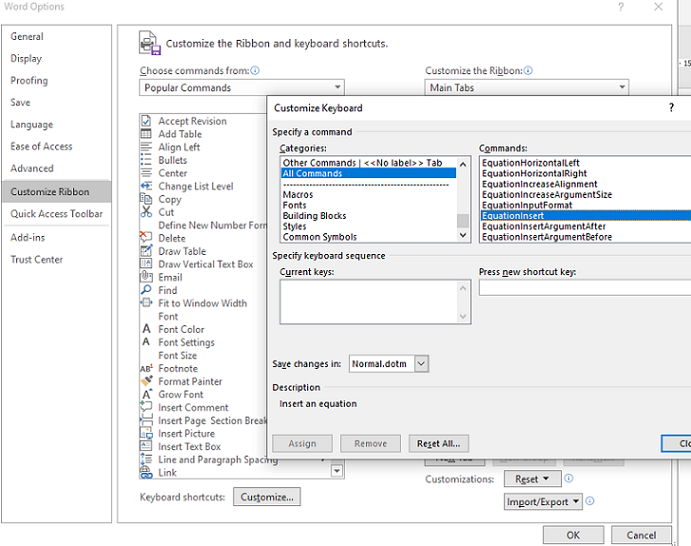Image resolution: width=691 pixels, height=546 pixels.
Task: Open the Import/Export dropdown
Action: click(x=543, y=501)
